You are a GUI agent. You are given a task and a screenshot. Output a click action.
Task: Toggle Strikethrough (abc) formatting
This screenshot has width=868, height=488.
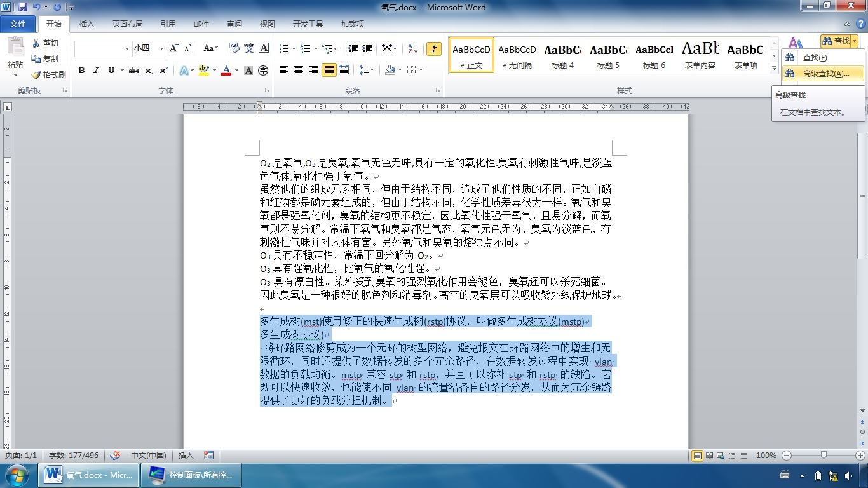(133, 71)
